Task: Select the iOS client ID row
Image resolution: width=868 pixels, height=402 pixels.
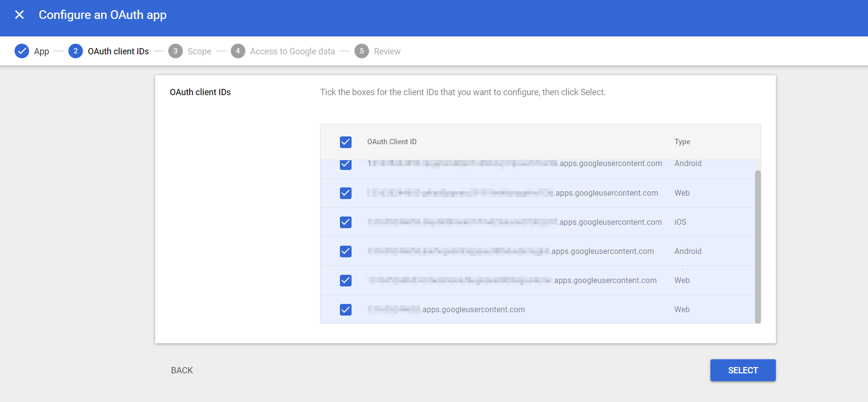Action: click(509, 222)
